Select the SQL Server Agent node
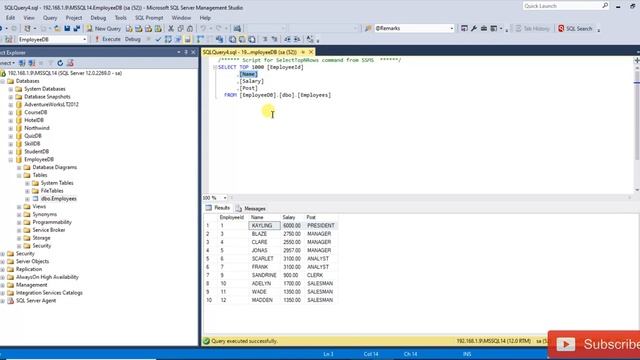This screenshot has height=360, width=640. point(36,301)
